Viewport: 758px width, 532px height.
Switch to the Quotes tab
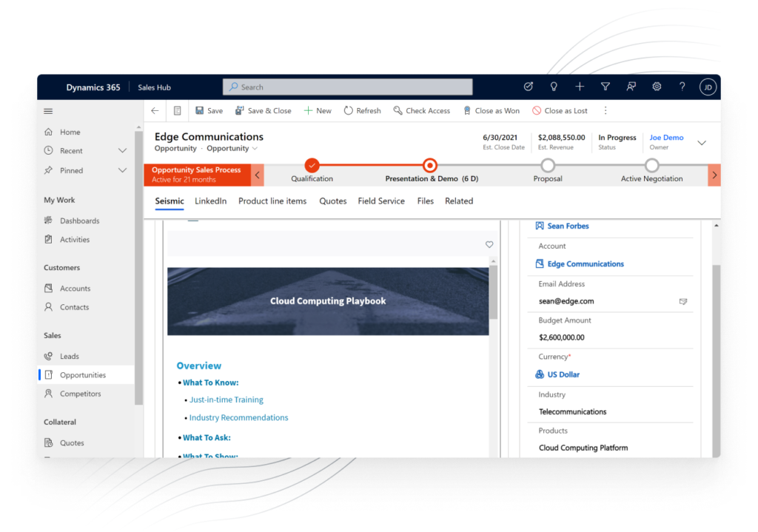tap(332, 201)
